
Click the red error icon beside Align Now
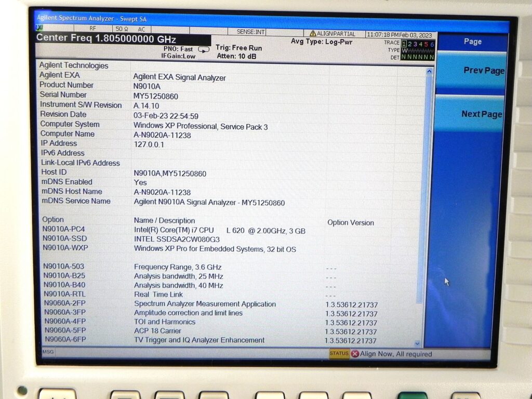pyautogui.click(x=355, y=354)
